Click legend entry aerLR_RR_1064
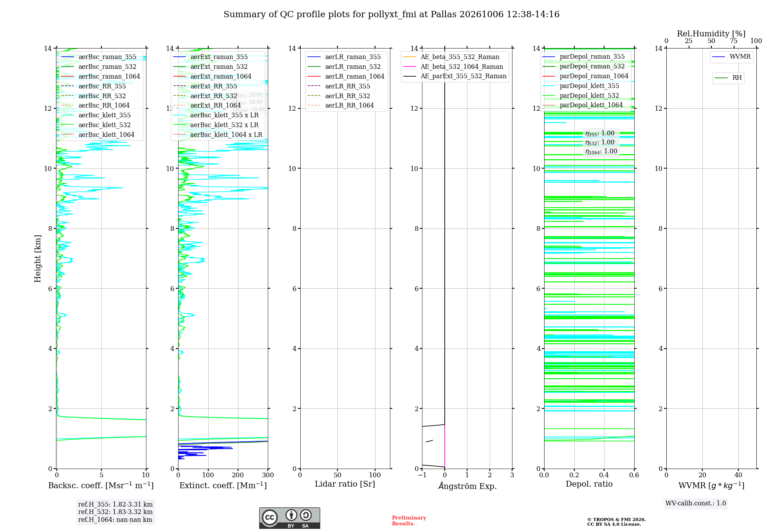The image size is (783, 532). point(349,106)
